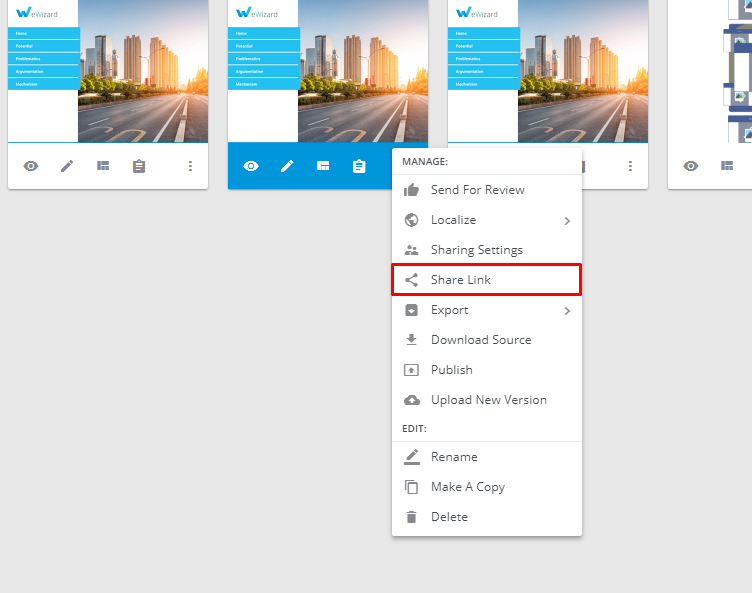This screenshot has width=752, height=593.
Task: Click the clipboard icon on the first card
Action: coord(139,166)
